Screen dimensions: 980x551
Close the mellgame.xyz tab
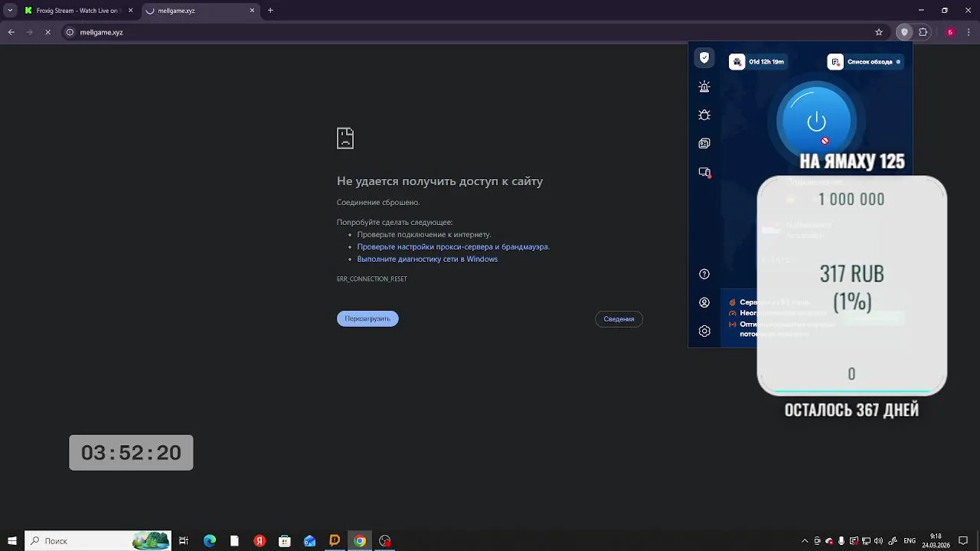[x=252, y=11]
